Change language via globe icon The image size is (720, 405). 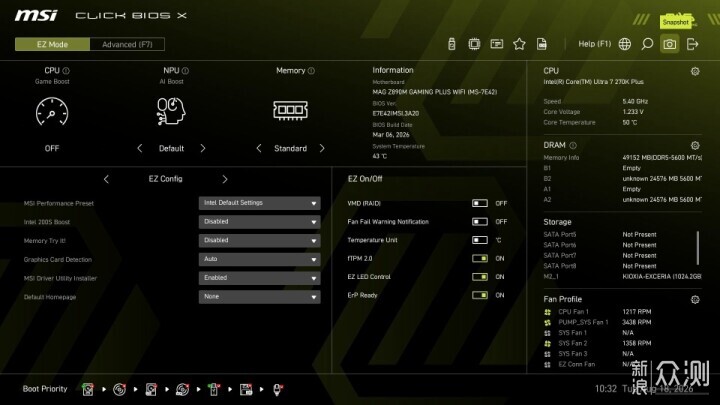tap(624, 44)
